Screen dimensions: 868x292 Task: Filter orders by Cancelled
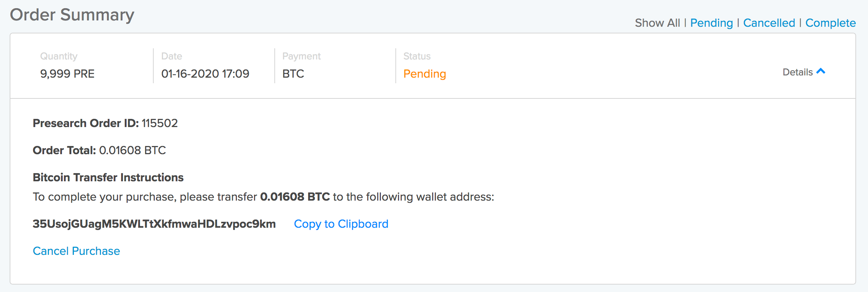(769, 23)
